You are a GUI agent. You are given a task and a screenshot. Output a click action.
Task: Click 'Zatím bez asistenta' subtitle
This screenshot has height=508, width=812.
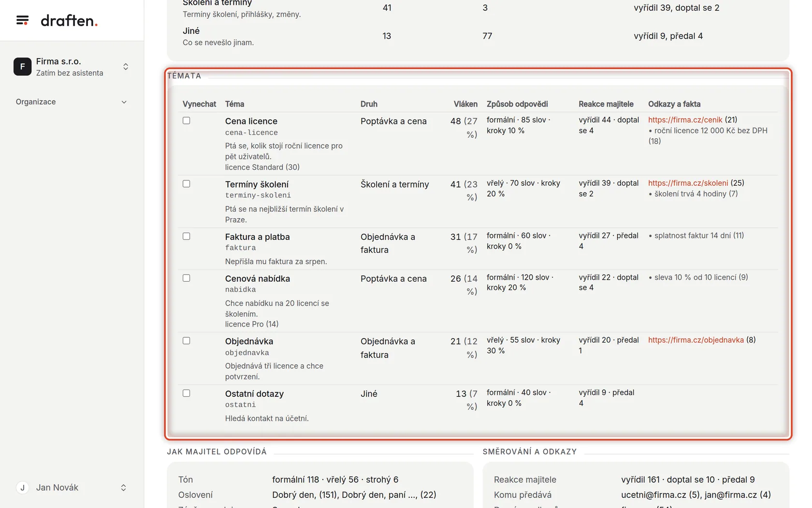tap(70, 73)
